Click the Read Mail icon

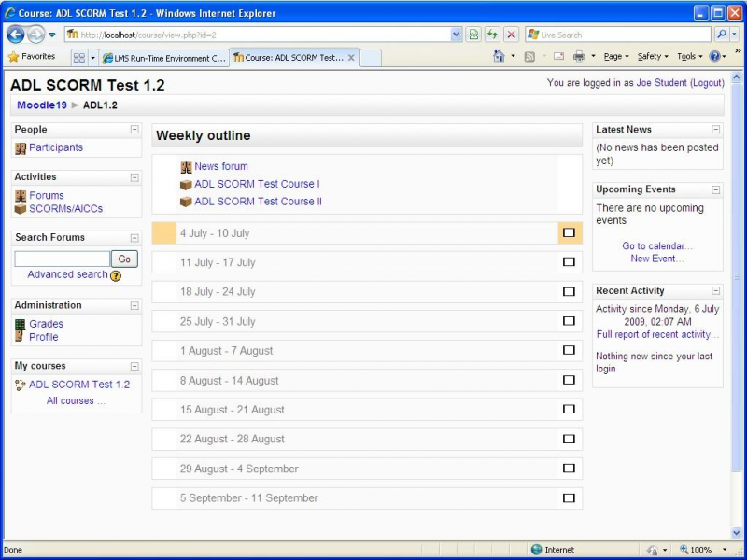click(558, 57)
